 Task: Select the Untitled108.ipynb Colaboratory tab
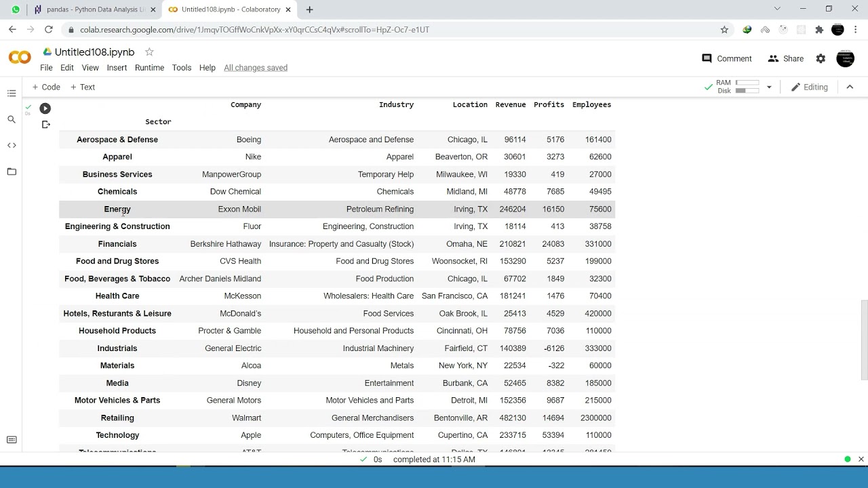click(230, 9)
